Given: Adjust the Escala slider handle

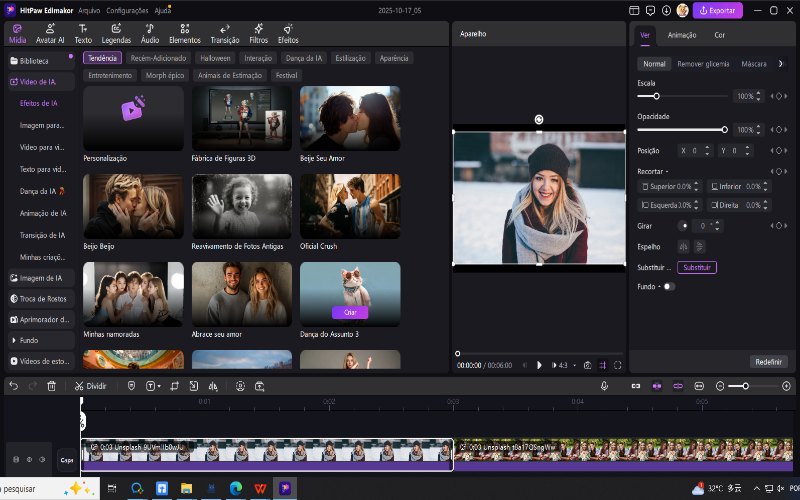Looking at the screenshot, I should click(657, 96).
